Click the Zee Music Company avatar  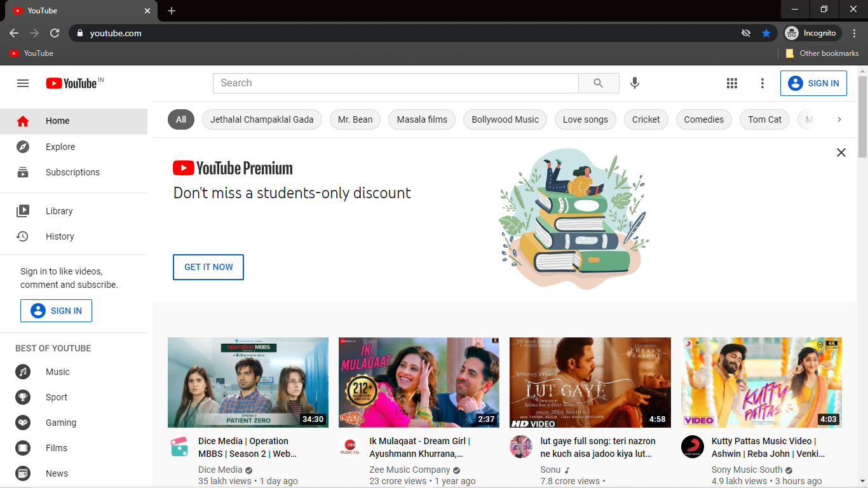(350, 447)
